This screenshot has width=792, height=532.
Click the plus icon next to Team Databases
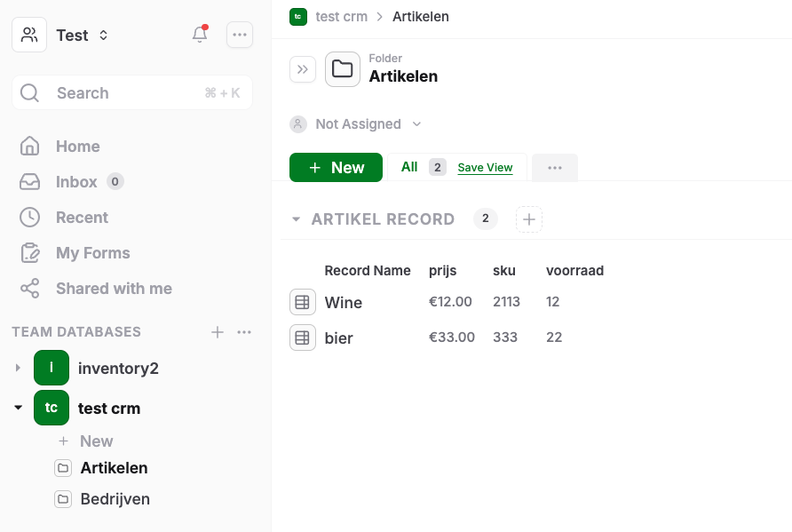click(218, 332)
